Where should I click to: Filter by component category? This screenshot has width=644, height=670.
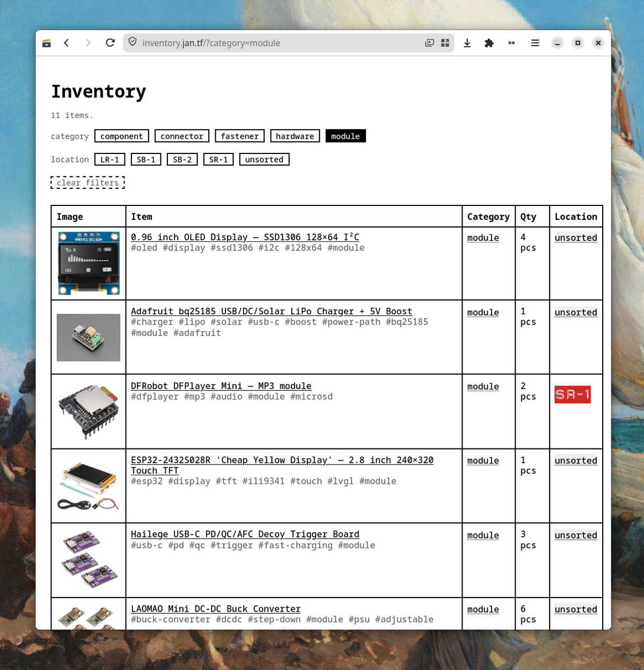click(122, 136)
